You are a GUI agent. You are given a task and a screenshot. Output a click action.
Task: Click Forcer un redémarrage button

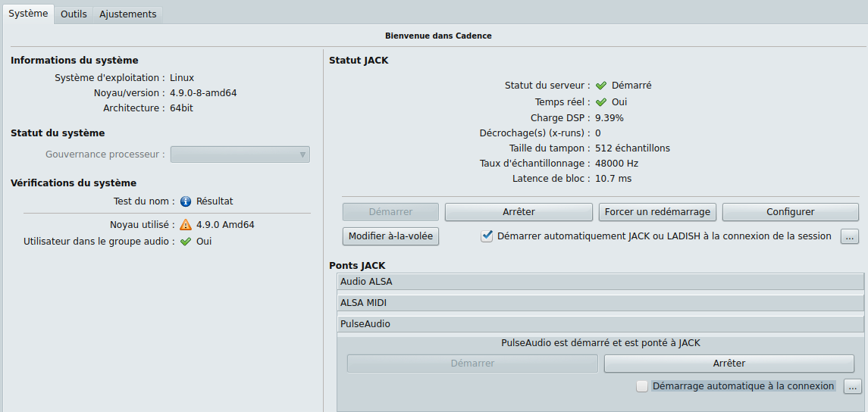click(x=657, y=212)
